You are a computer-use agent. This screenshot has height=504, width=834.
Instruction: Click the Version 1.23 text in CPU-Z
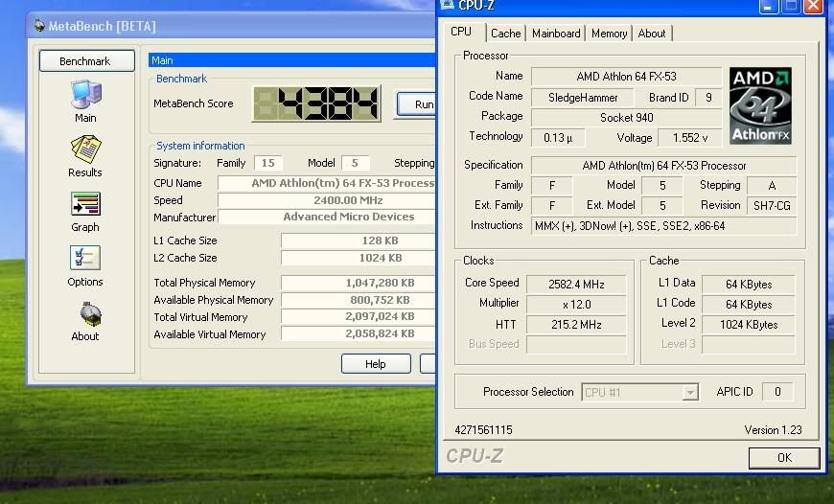coord(773,430)
